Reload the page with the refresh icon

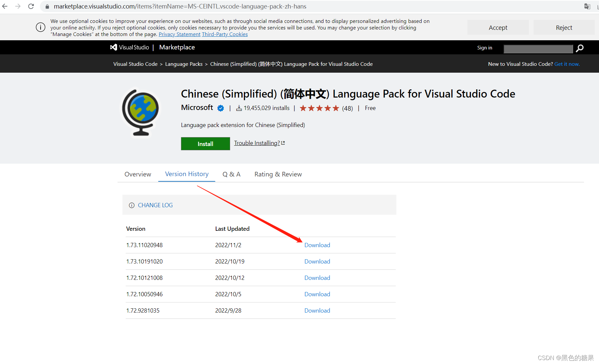pos(31,7)
